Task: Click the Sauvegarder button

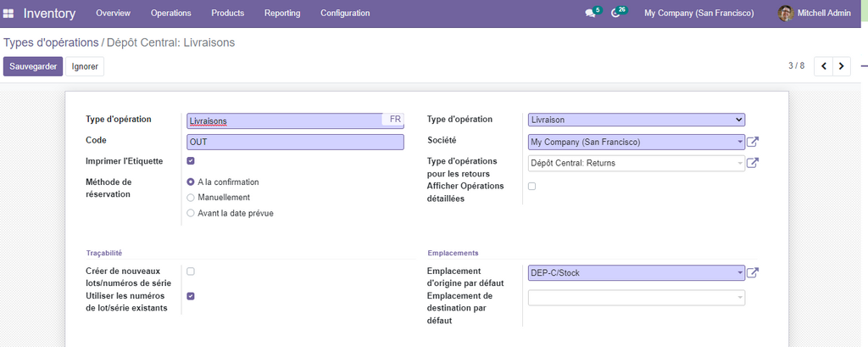Action: pyautogui.click(x=33, y=66)
